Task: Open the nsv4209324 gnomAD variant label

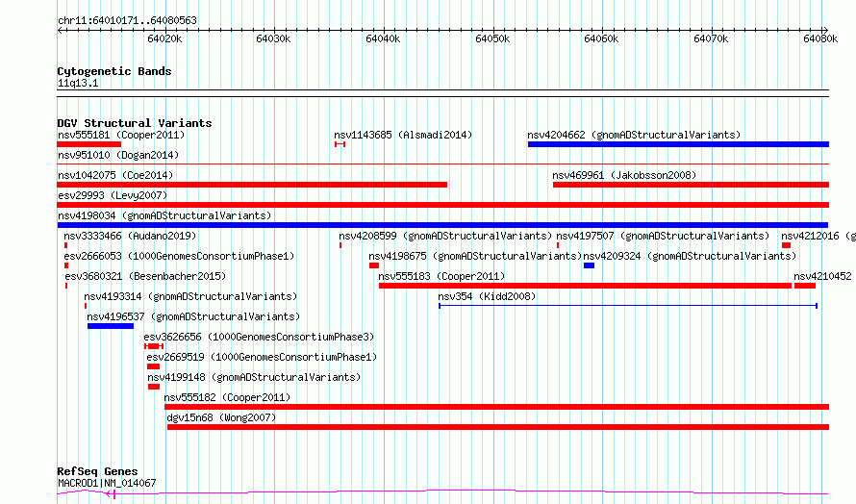Action: point(690,256)
